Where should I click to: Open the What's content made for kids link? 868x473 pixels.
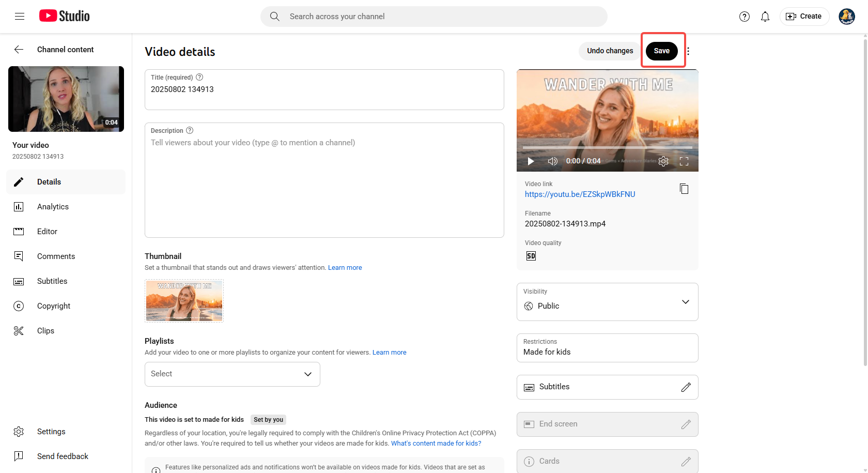436,443
